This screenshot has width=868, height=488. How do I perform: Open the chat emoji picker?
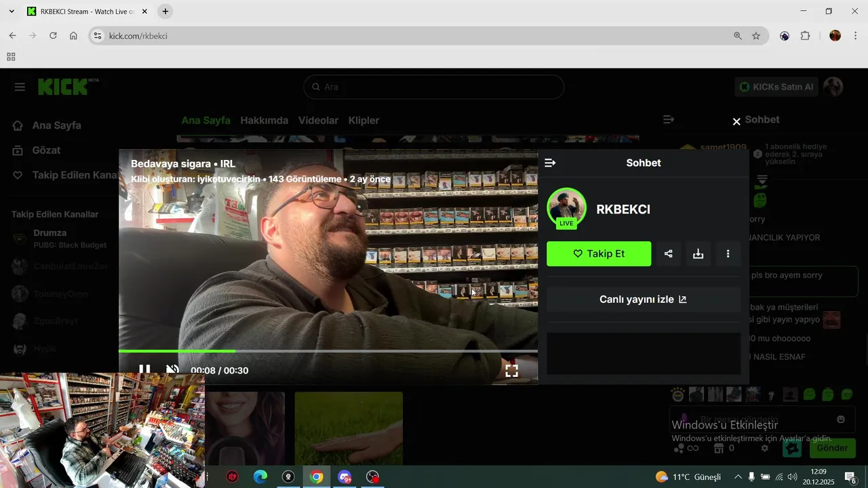tap(842, 420)
